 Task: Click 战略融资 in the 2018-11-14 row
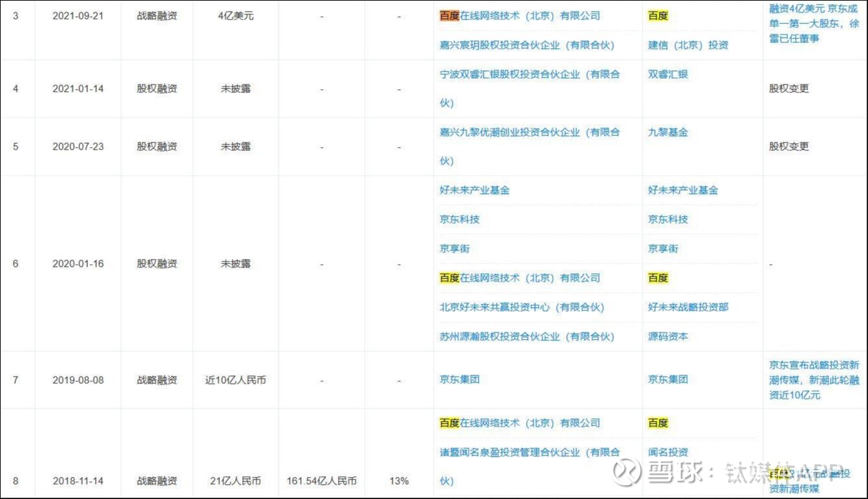click(157, 481)
